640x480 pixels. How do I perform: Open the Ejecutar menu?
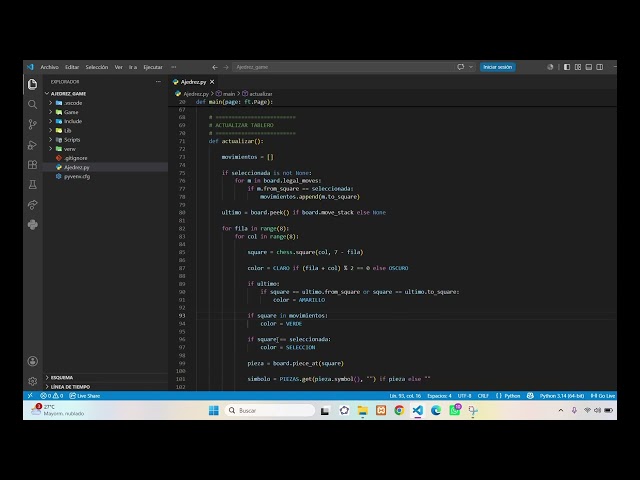point(153,67)
